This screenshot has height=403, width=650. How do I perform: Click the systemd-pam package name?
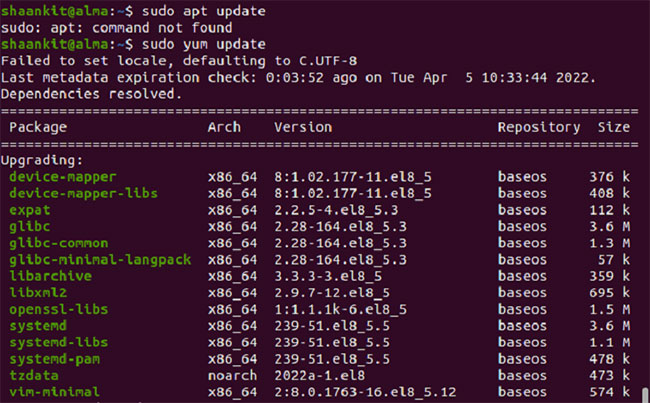pyautogui.click(x=54, y=359)
